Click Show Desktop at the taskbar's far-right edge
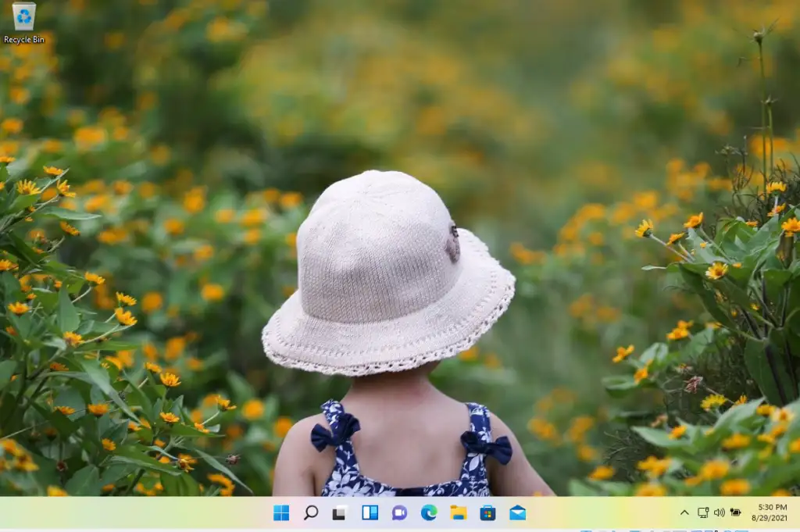The width and height of the screenshot is (800, 532). pyautogui.click(x=797, y=513)
